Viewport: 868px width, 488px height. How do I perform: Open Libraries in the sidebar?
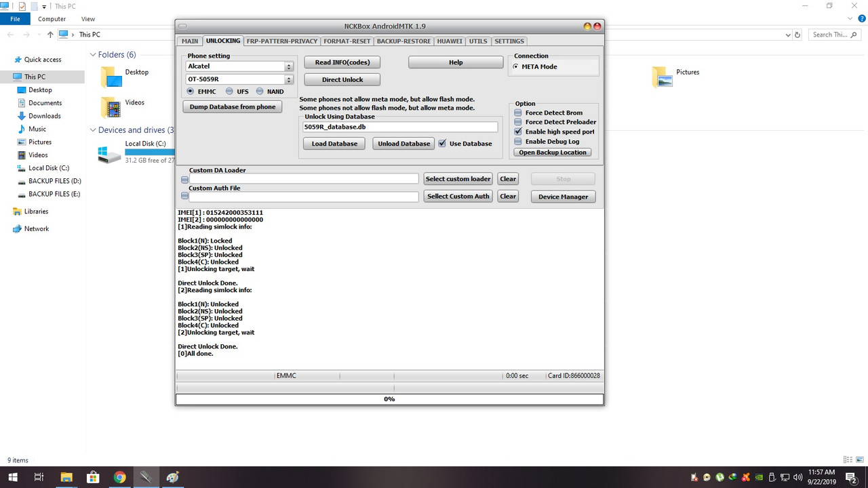(x=36, y=211)
